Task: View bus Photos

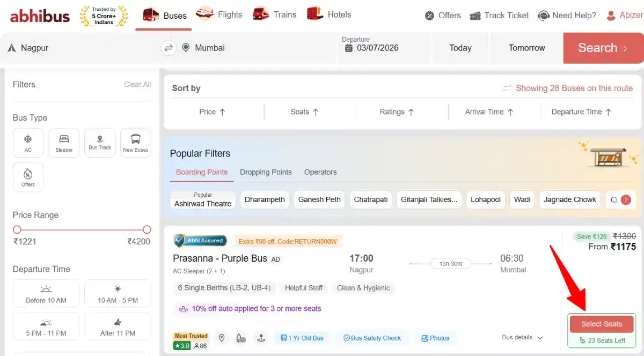Action: pos(436,338)
